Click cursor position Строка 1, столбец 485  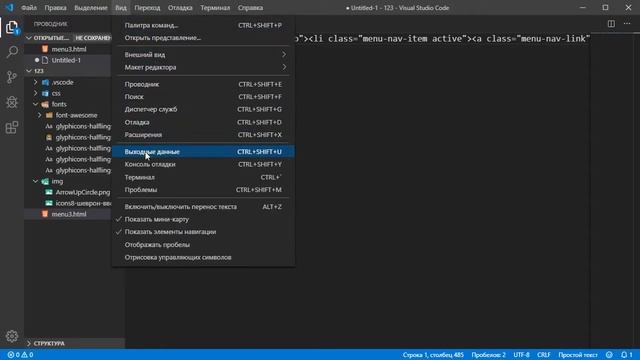pos(433,355)
